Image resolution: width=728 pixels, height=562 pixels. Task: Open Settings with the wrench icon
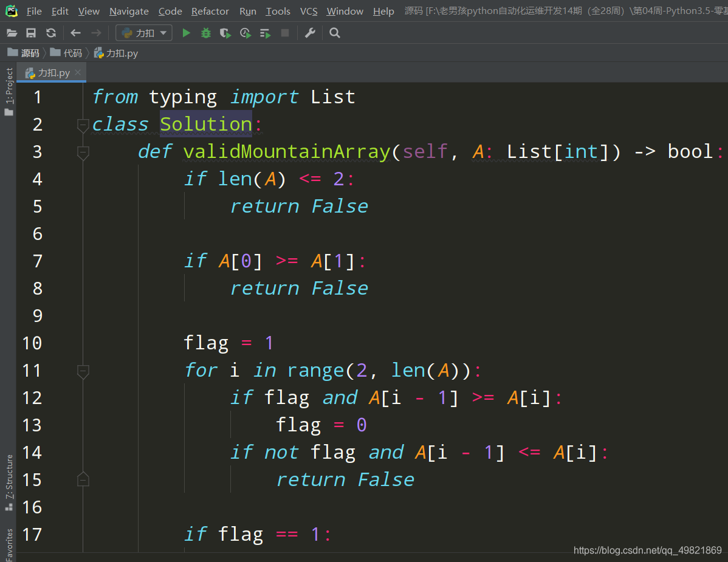point(310,33)
